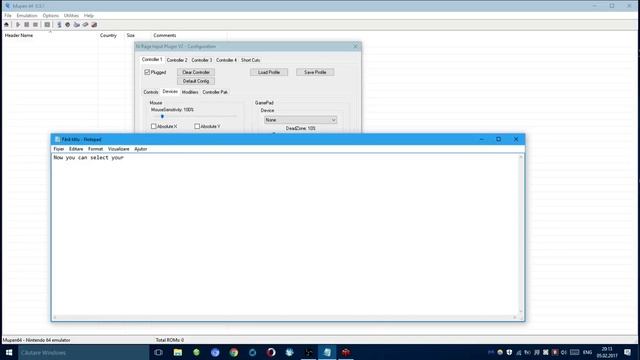Click the Clear Controller button

[x=196, y=72]
